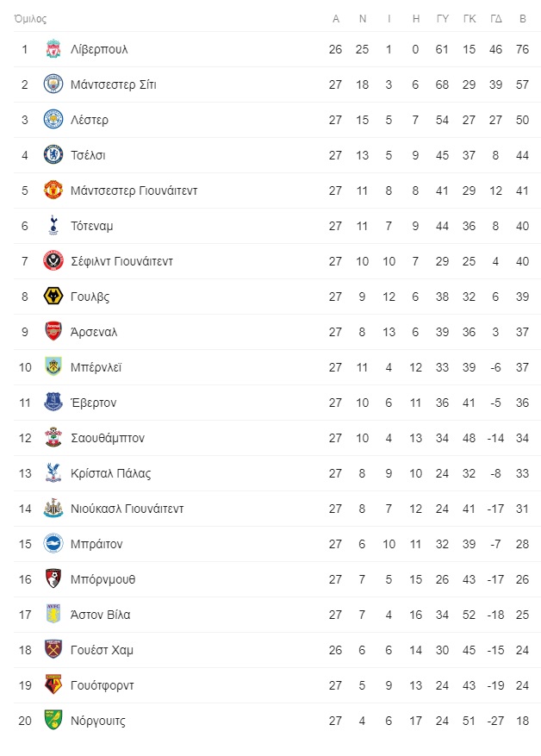Select the Γουέστ Χαμ table row

(277, 650)
